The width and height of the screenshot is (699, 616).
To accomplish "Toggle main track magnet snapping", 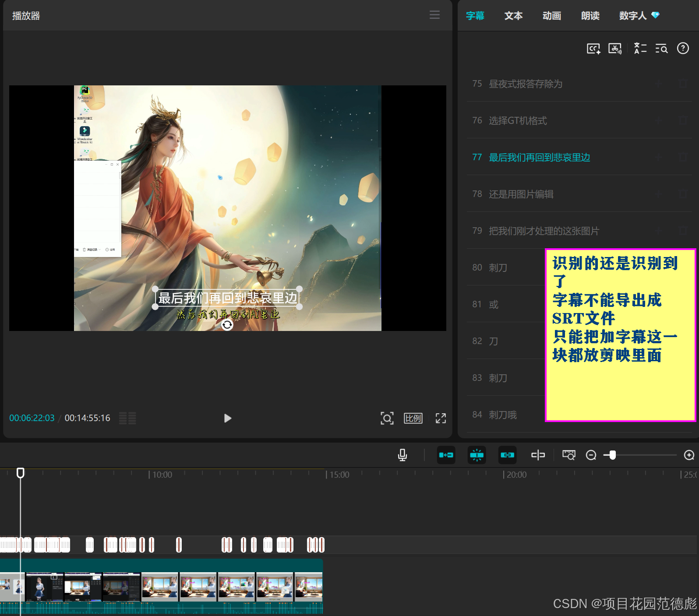I will [446, 455].
